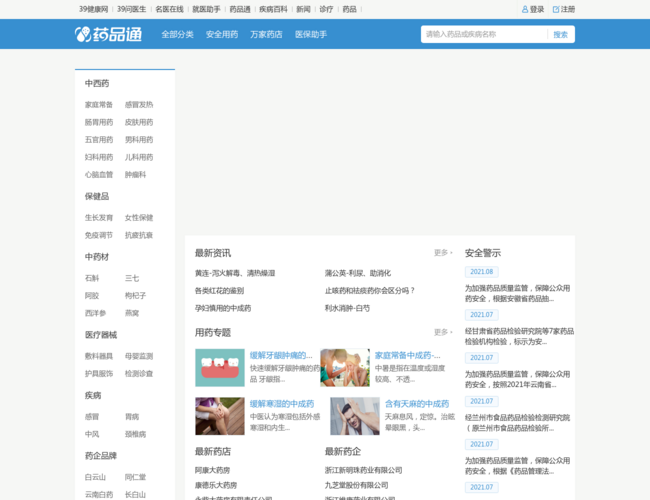This screenshot has width=650, height=500.
Task: Read article 各类红花的鉴别
Action: click(x=219, y=291)
